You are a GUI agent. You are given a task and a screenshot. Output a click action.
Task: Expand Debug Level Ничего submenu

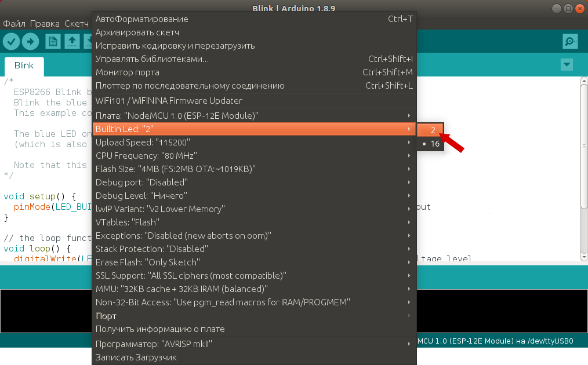click(254, 196)
